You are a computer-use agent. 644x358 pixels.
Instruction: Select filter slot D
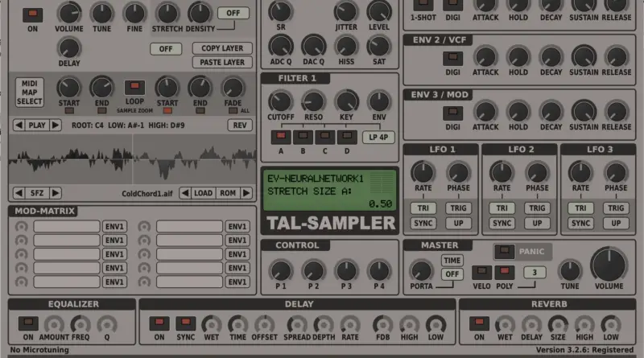tap(347, 137)
